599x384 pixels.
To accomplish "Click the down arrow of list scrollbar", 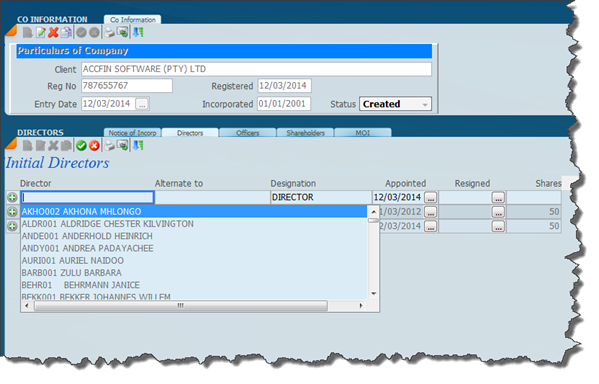I will [x=374, y=293].
